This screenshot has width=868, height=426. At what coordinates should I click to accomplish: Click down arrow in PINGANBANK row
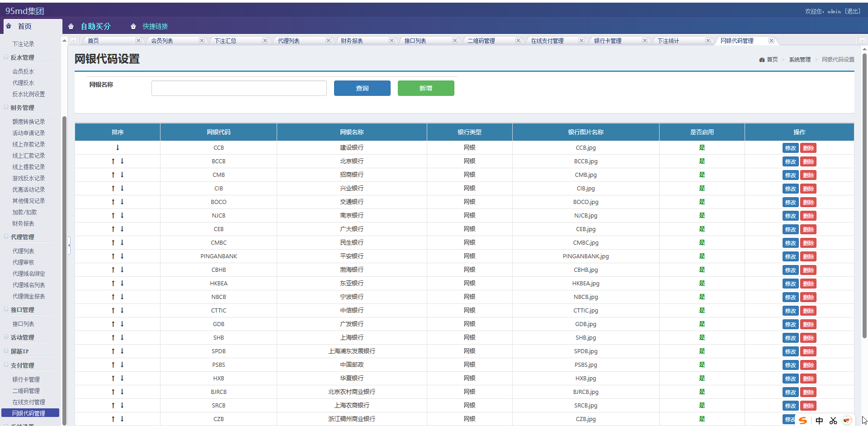pos(122,256)
